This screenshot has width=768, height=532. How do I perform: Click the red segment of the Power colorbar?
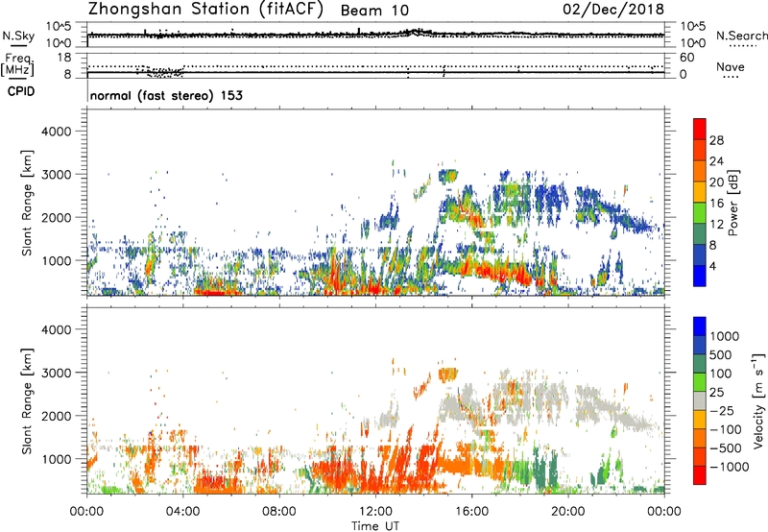700,130
